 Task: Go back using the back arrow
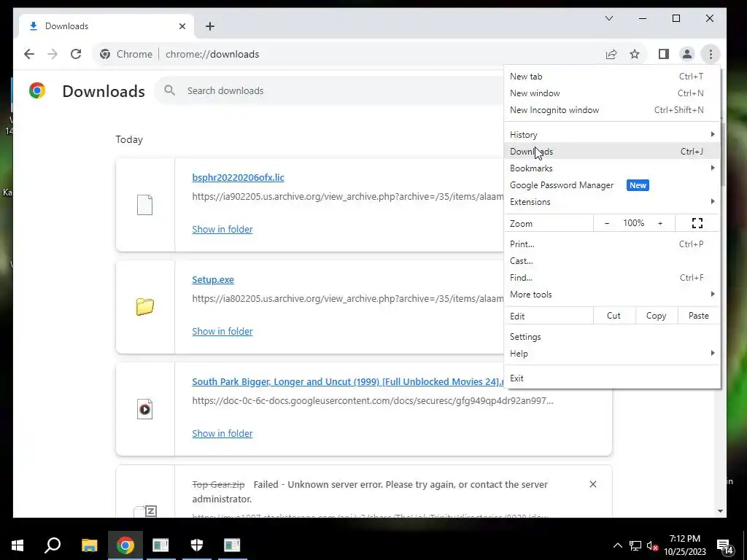[29, 54]
